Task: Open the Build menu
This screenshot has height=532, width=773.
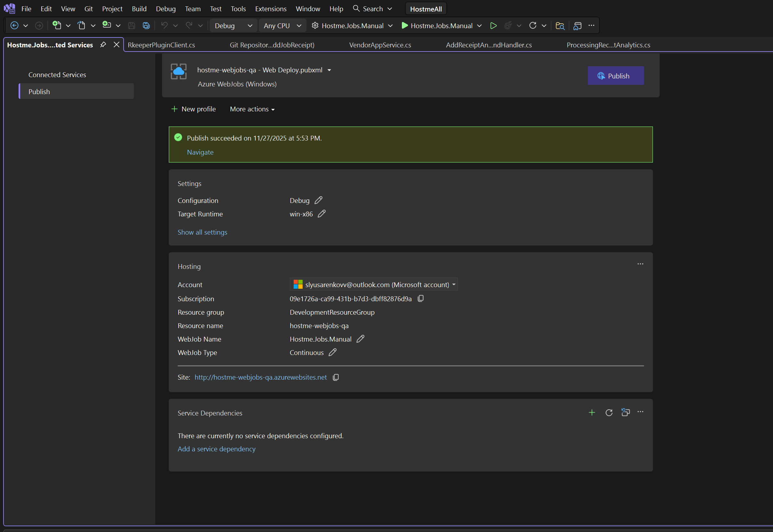Action: (139, 9)
